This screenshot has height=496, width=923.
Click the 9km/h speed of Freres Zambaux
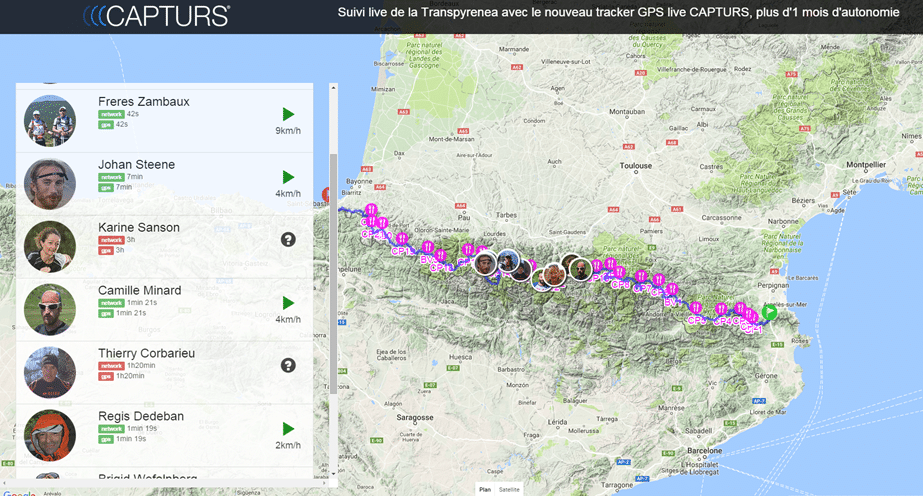[x=288, y=131]
